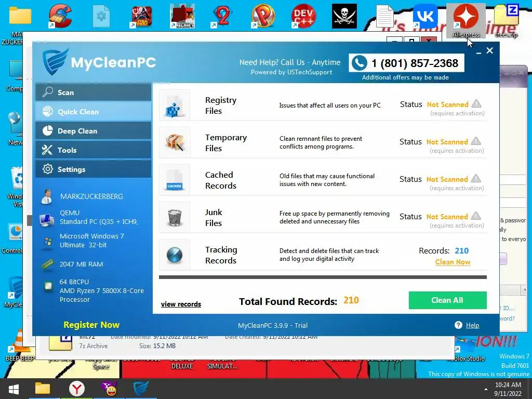Open the trees.zip desktop file
Screen dimensions: 532x399
(506, 21)
